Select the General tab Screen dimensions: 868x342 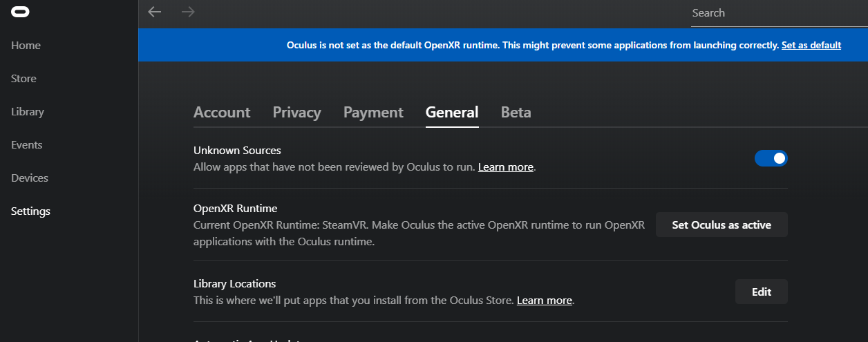[452, 113]
